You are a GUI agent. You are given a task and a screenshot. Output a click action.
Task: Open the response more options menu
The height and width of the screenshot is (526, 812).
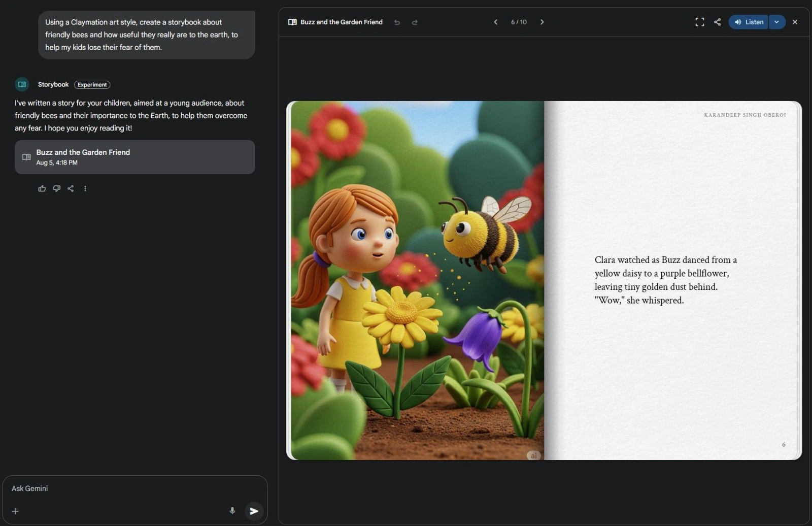pos(85,188)
